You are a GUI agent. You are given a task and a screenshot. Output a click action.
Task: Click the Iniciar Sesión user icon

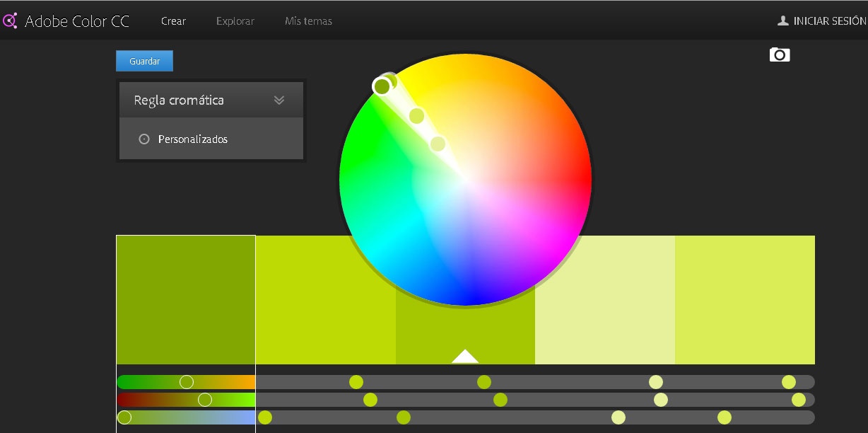click(783, 21)
